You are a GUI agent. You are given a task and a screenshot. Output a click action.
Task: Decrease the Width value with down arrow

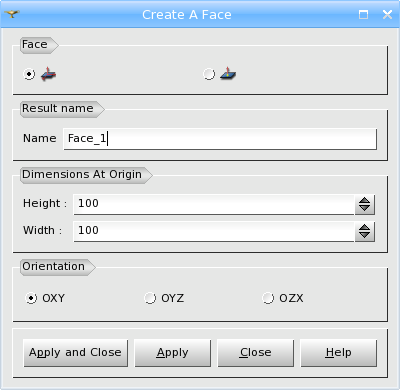[x=365, y=236]
